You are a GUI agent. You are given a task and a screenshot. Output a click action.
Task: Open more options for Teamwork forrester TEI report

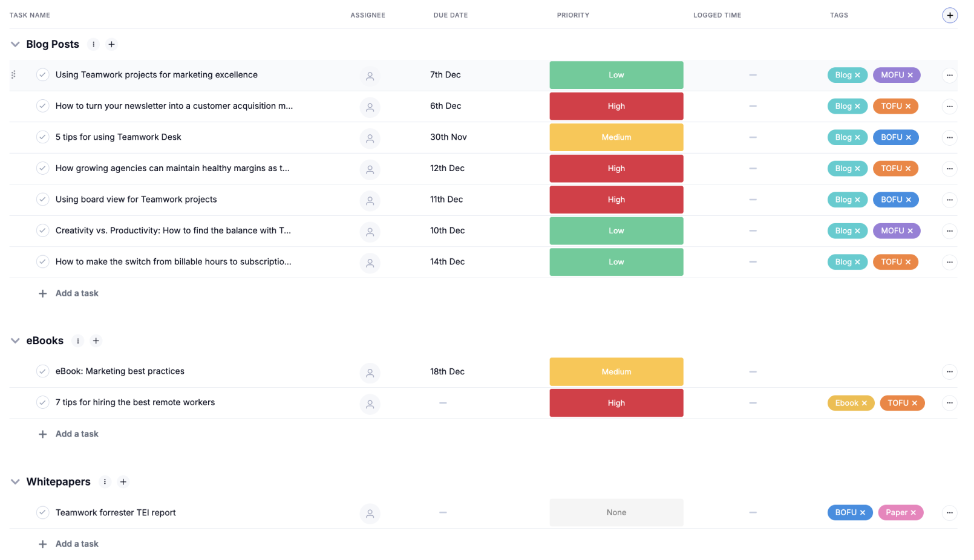click(949, 513)
